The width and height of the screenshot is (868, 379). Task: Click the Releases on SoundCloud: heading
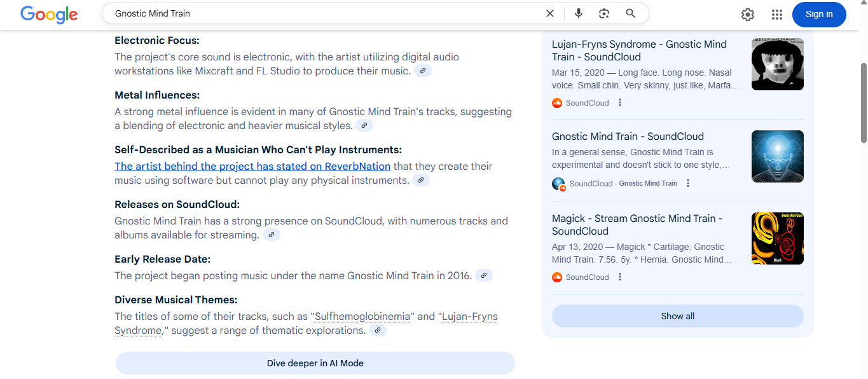coord(177,204)
